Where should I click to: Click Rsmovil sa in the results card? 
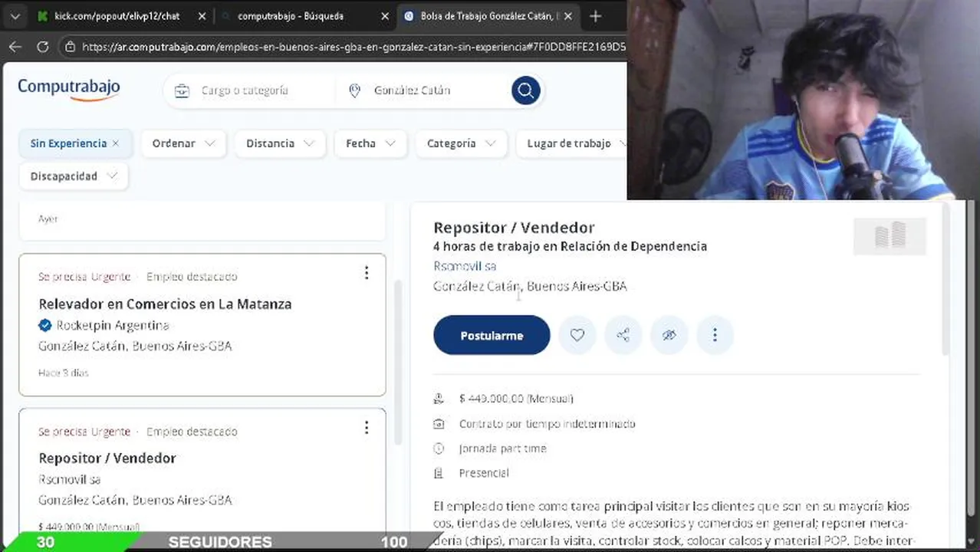(x=70, y=479)
